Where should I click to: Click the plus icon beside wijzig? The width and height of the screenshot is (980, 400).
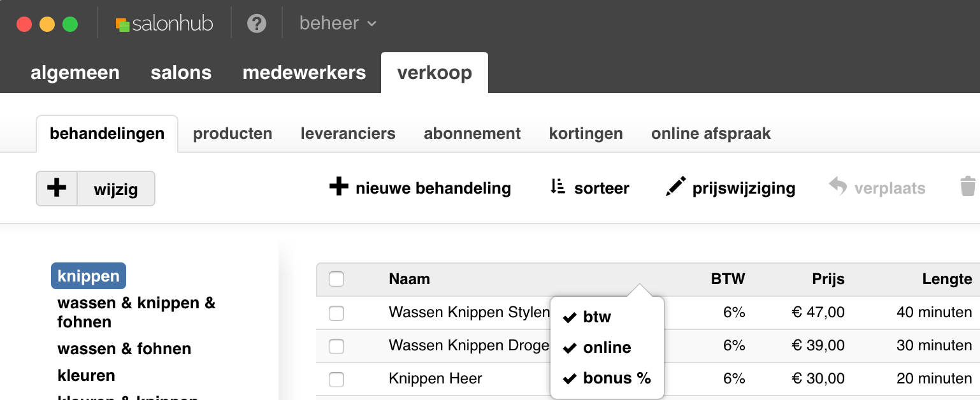point(57,188)
